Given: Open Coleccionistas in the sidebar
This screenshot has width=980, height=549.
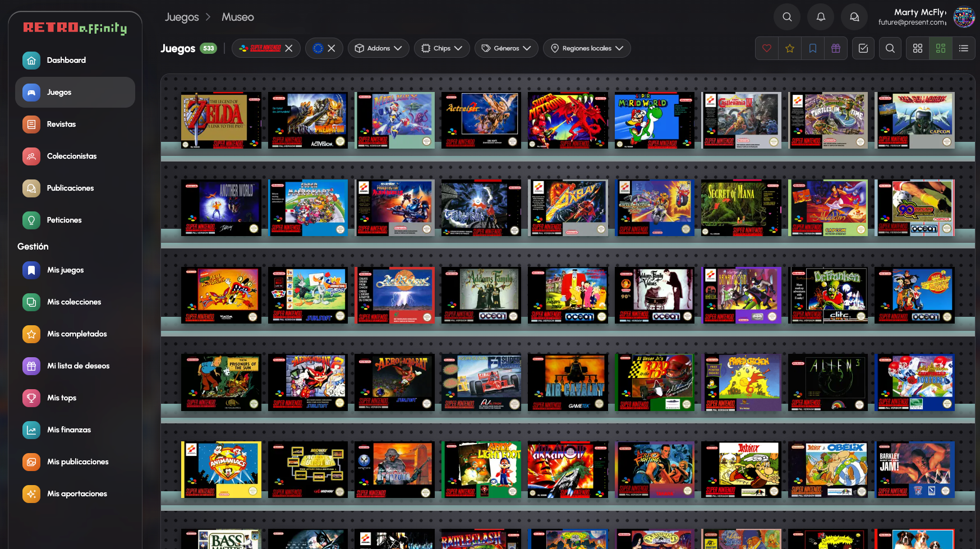Looking at the screenshot, I should pyautogui.click(x=75, y=156).
